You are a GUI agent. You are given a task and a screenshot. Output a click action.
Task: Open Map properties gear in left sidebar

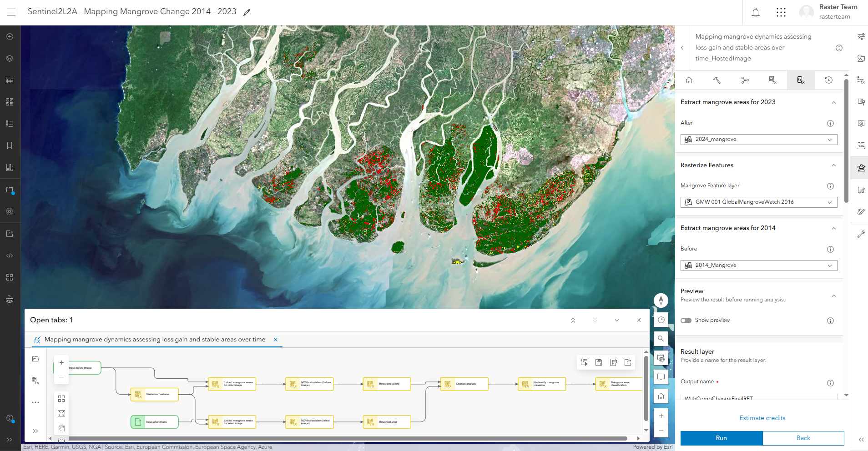click(x=10, y=211)
